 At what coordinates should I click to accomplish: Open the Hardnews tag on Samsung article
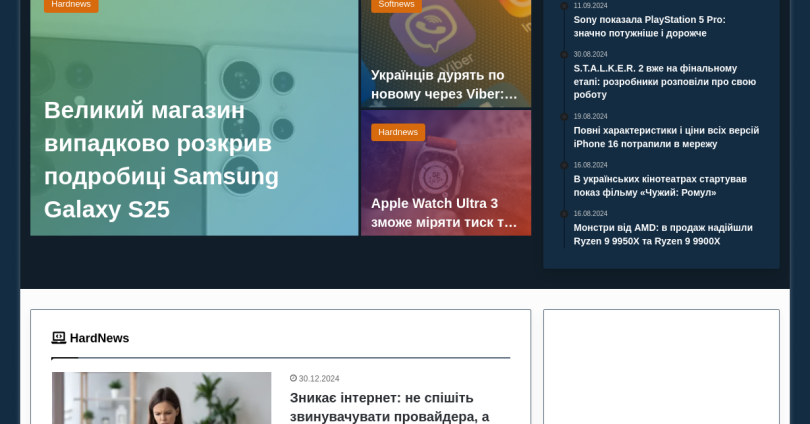point(71,5)
